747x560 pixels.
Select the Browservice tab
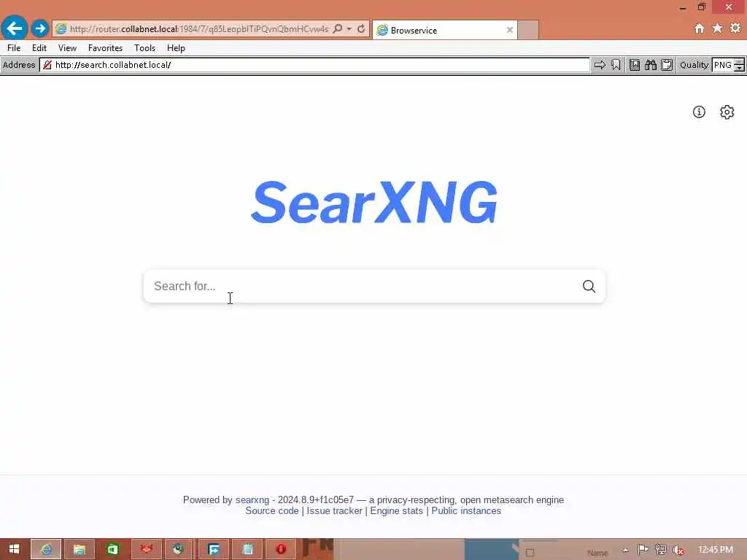tap(444, 30)
